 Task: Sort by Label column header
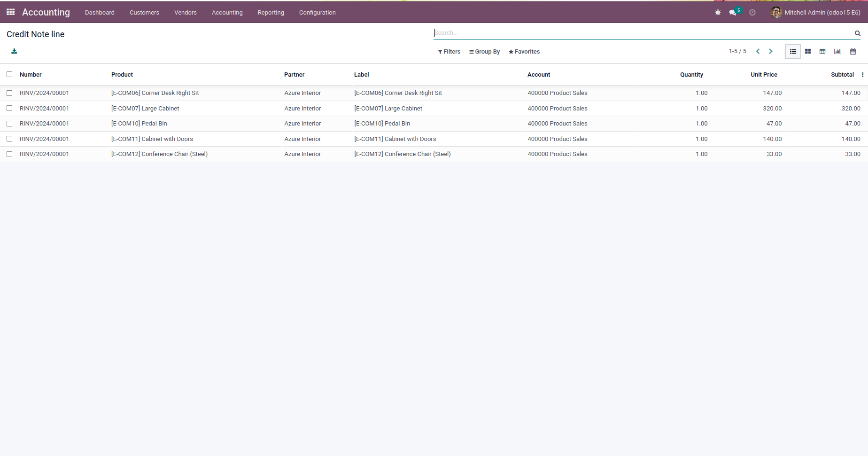click(362, 75)
